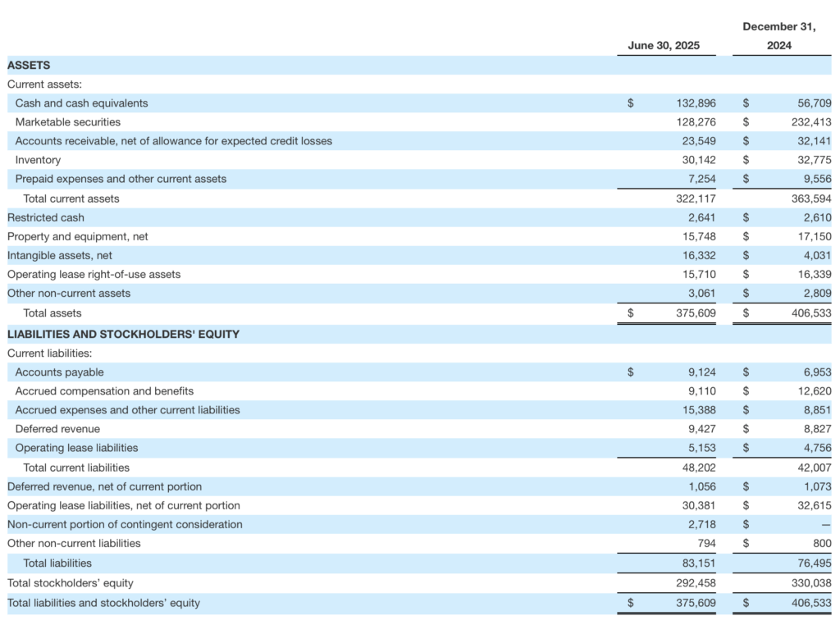Select 'Prepaid expenses and other current assets'
The height and width of the screenshot is (625, 840).
(x=121, y=179)
